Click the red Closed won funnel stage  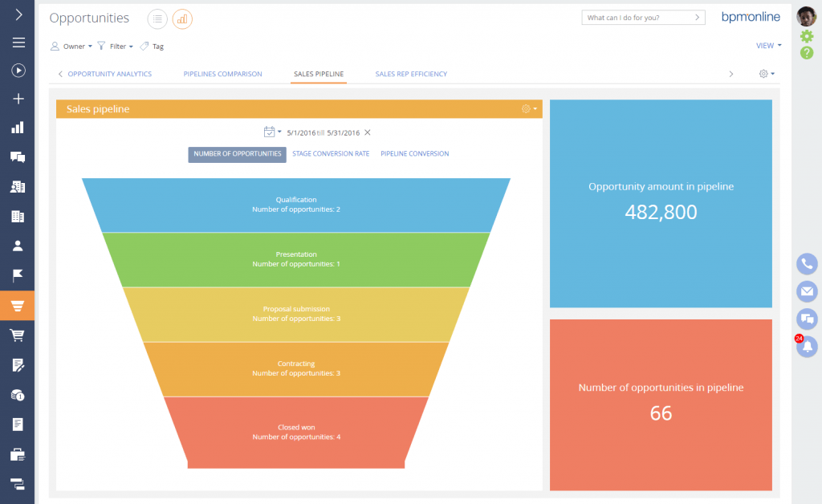pyautogui.click(x=296, y=433)
